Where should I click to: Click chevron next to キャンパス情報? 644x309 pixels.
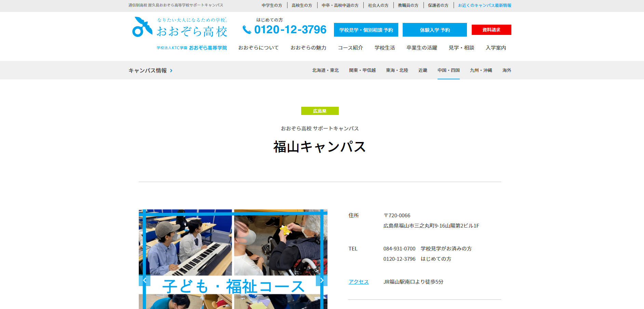pos(171,70)
